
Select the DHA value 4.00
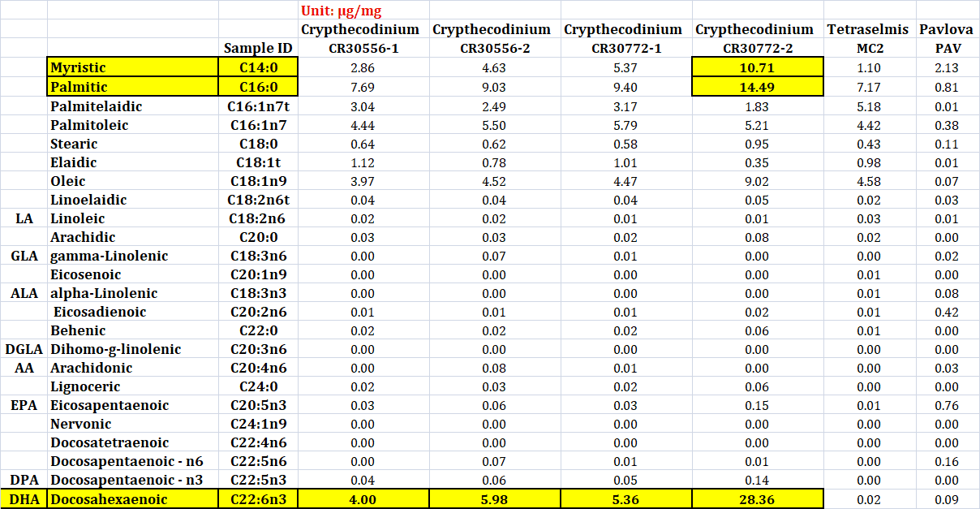coord(363,499)
